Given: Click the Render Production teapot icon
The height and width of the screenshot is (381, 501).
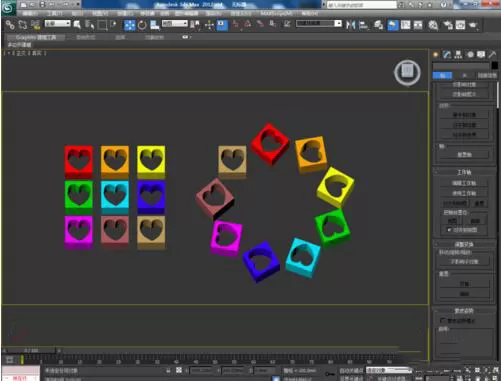Looking at the screenshot, I should coord(473,25).
